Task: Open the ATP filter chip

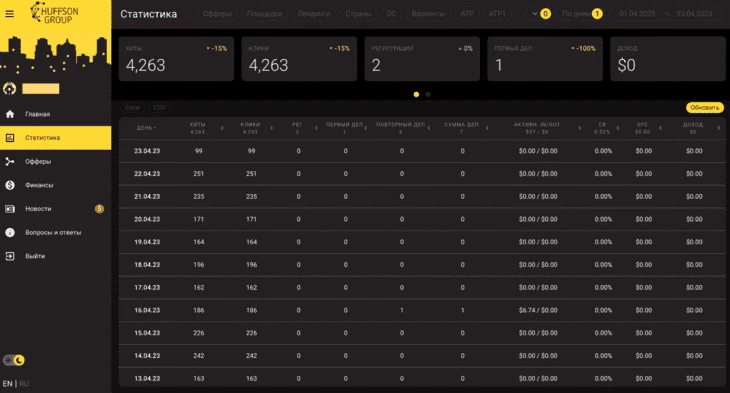Action: click(467, 14)
